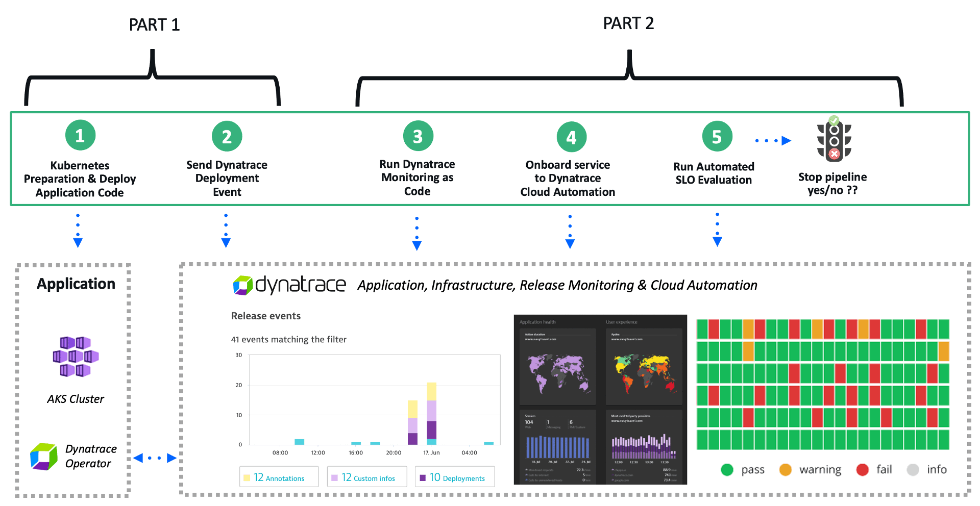Click the 'Run Dynatrace Monitoring as Code' label
Viewport: 980px width, 506px height.
pyautogui.click(x=418, y=178)
